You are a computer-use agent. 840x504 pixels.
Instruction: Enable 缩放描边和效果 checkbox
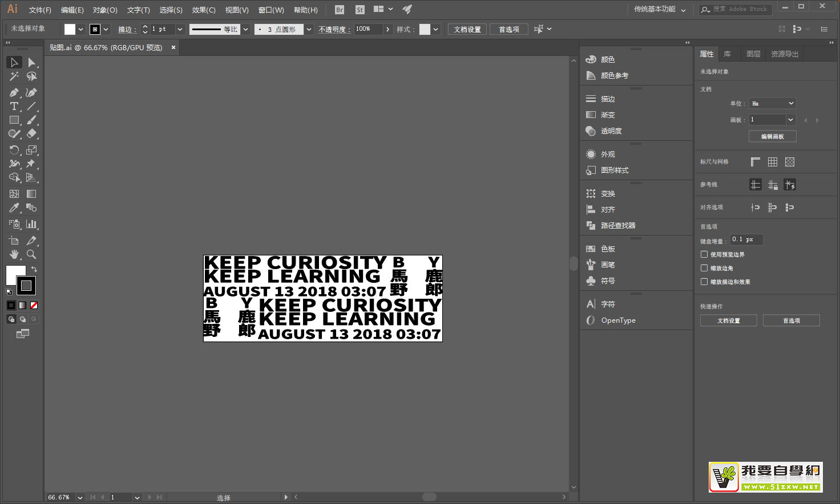tap(704, 282)
